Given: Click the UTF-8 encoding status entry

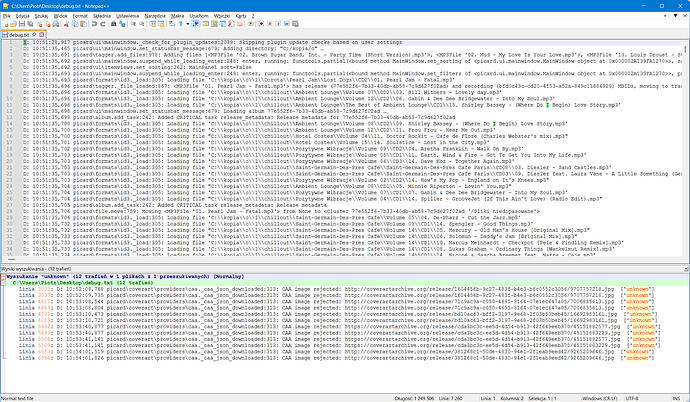Looking at the screenshot, I should [632, 398].
